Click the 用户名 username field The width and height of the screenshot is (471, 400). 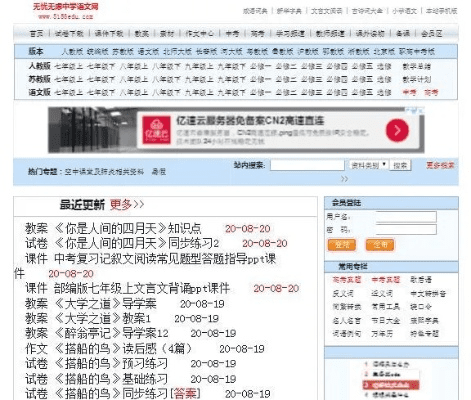click(406, 217)
